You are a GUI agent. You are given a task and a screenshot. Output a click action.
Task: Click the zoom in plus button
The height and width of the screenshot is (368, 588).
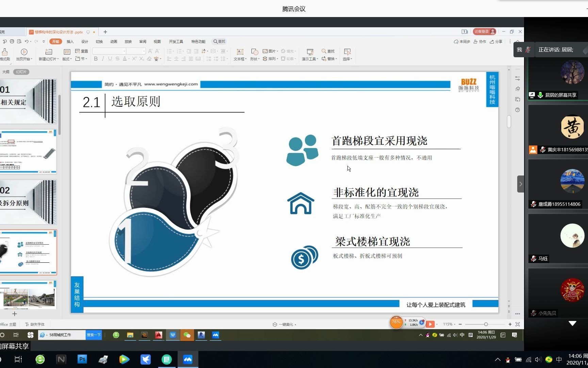point(510,324)
